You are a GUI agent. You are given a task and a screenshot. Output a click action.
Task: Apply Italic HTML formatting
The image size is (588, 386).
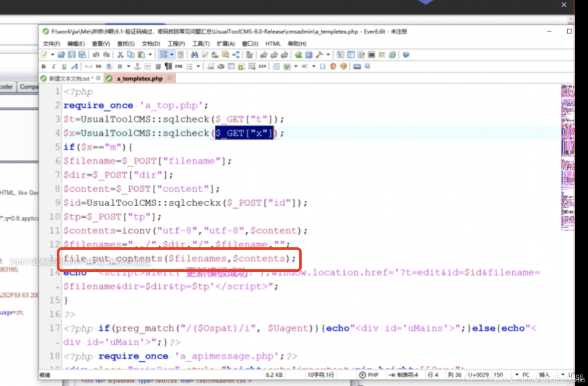click(54, 66)
